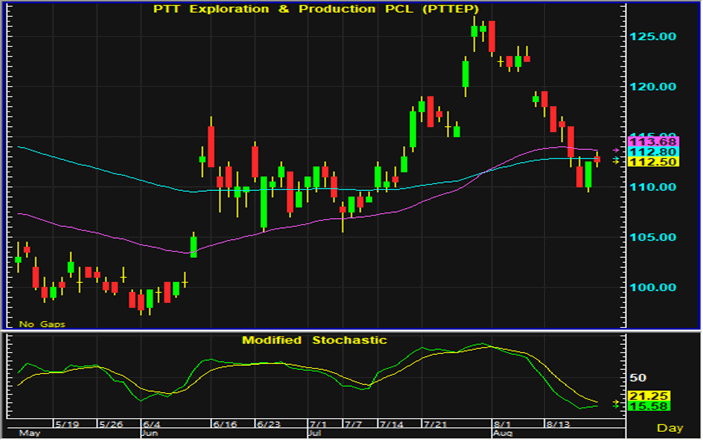Click the 50 level on stochastic axis
Viewport: 703px width, 440px height.
coord(636,378)
